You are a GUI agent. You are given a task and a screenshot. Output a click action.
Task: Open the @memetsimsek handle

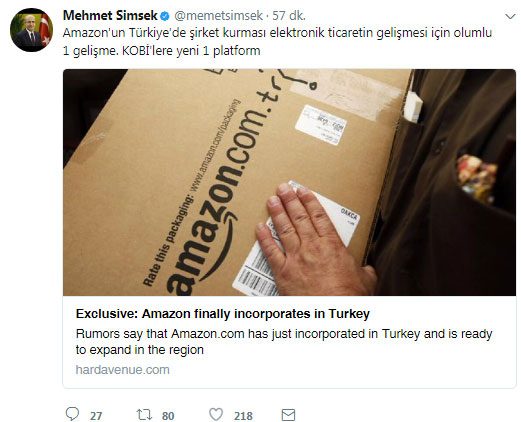pyautogui.click(x=219, y=16)
